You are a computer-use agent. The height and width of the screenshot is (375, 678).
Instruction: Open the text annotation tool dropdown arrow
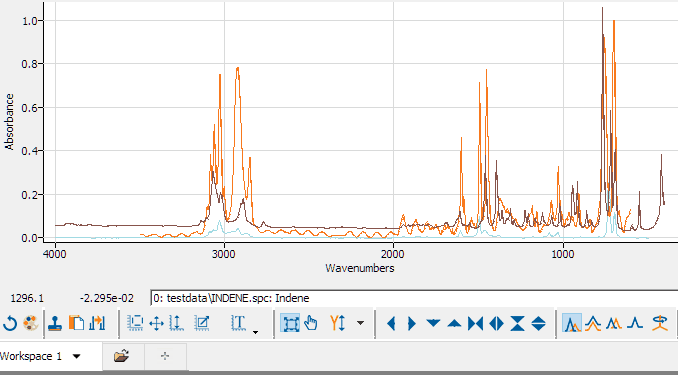(x=256, y=332)
